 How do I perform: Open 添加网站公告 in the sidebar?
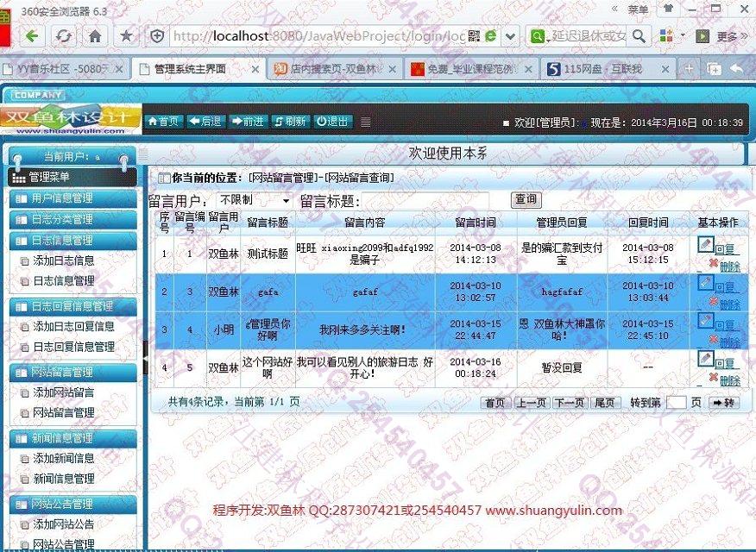[x=63, y=524]
